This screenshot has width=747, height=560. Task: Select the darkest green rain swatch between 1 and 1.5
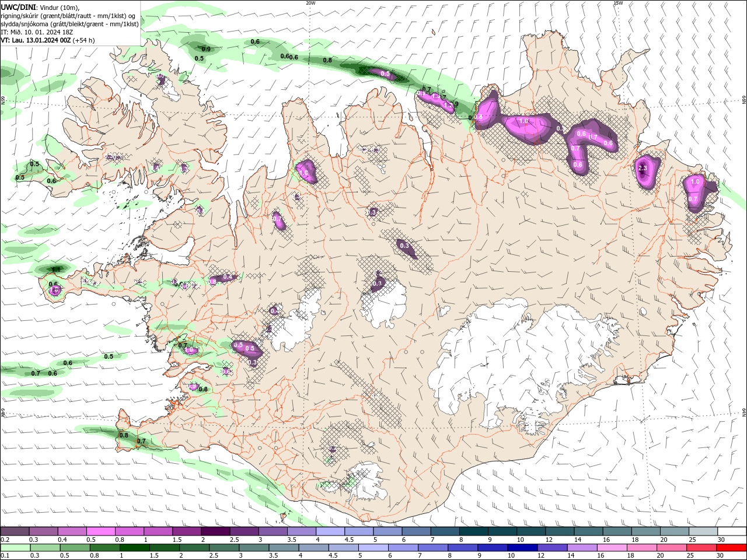coord(134,548)
